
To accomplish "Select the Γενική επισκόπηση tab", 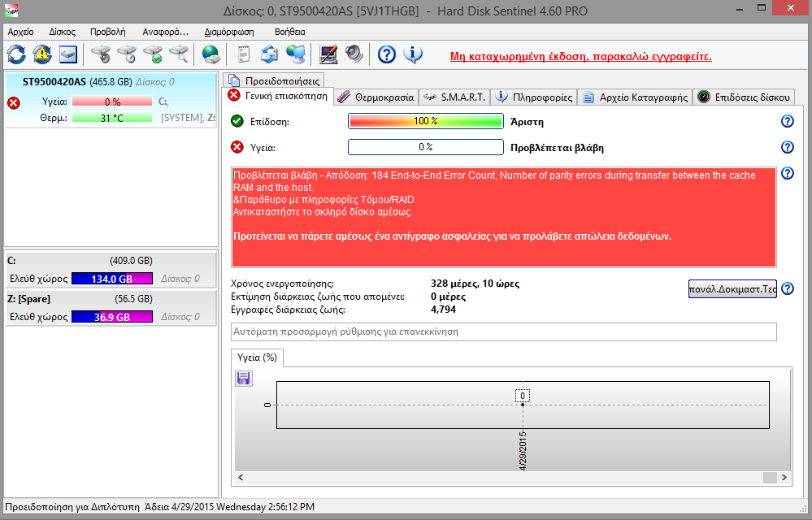I will point(278,96).
